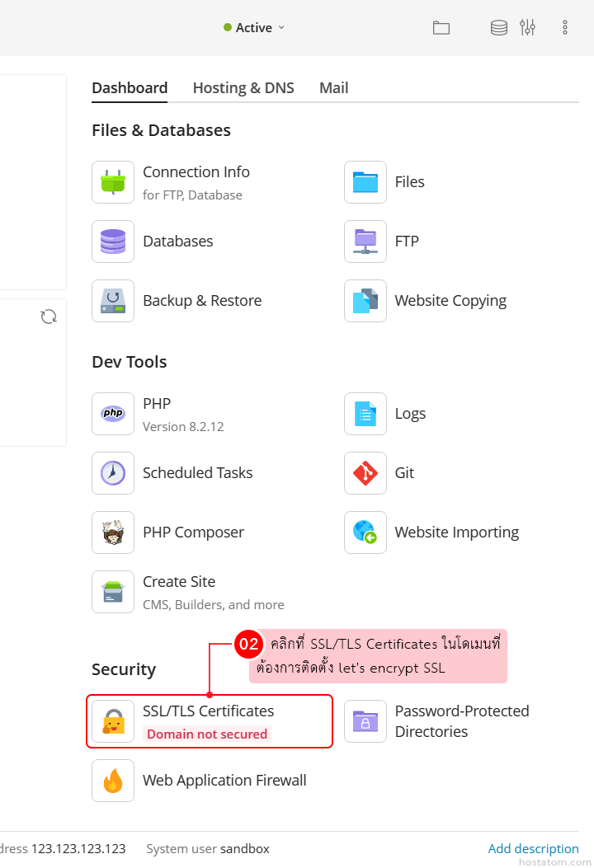This screenshot has height=868, width=594.
Task: Open the Connection Info plug icon
Action: coord(113,182)
